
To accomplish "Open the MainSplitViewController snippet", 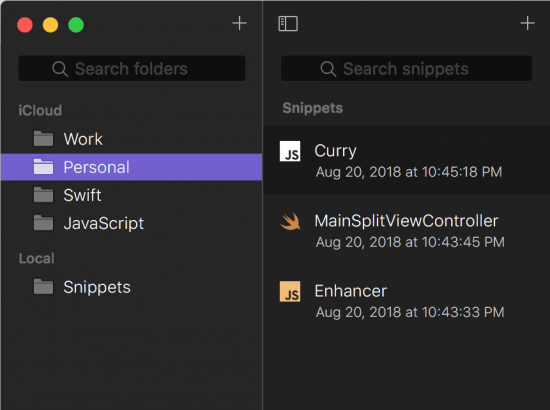I will click(x=407, y=230).
